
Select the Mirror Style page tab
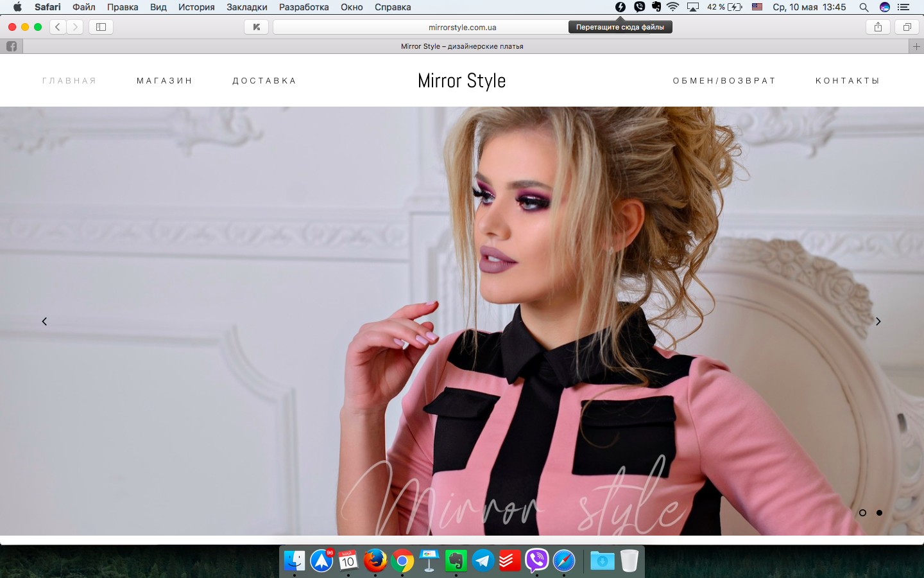(462, 46)
